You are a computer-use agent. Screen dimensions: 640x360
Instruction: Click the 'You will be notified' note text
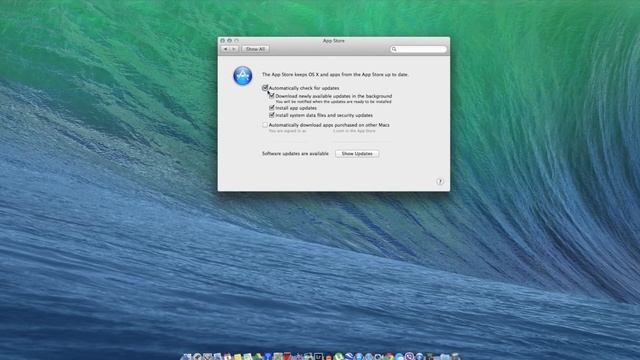333,102
